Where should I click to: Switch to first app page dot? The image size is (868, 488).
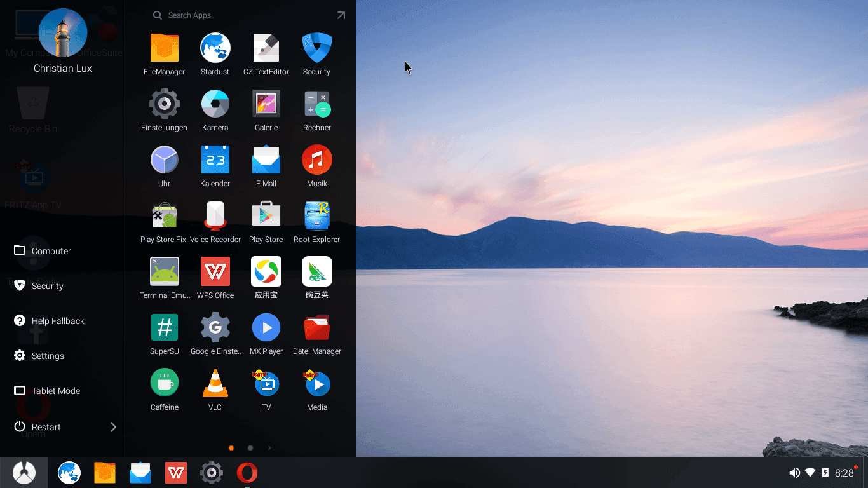pyautogui.click(x=231, y=448)
